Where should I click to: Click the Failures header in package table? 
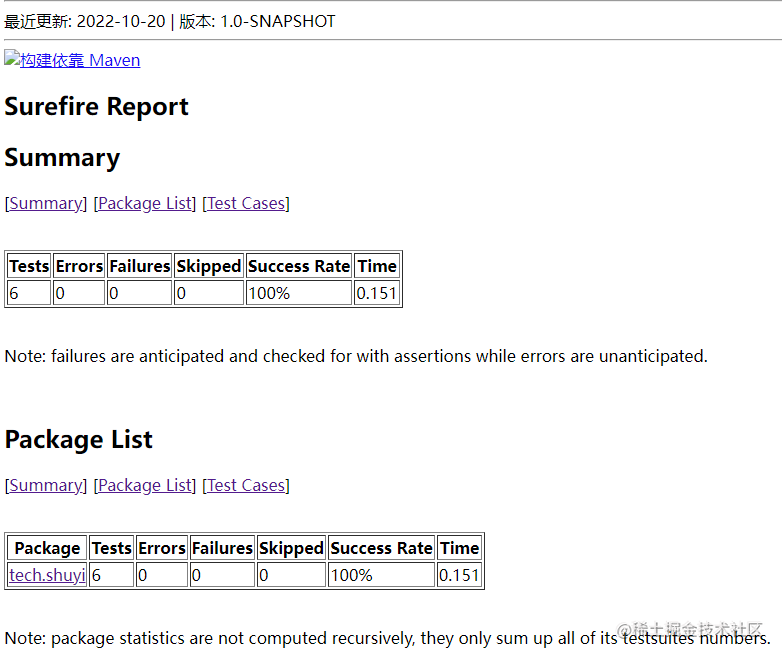(x=222, y=548)
